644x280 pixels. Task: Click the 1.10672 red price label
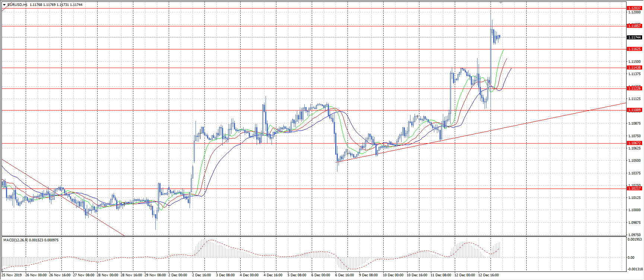634,143
